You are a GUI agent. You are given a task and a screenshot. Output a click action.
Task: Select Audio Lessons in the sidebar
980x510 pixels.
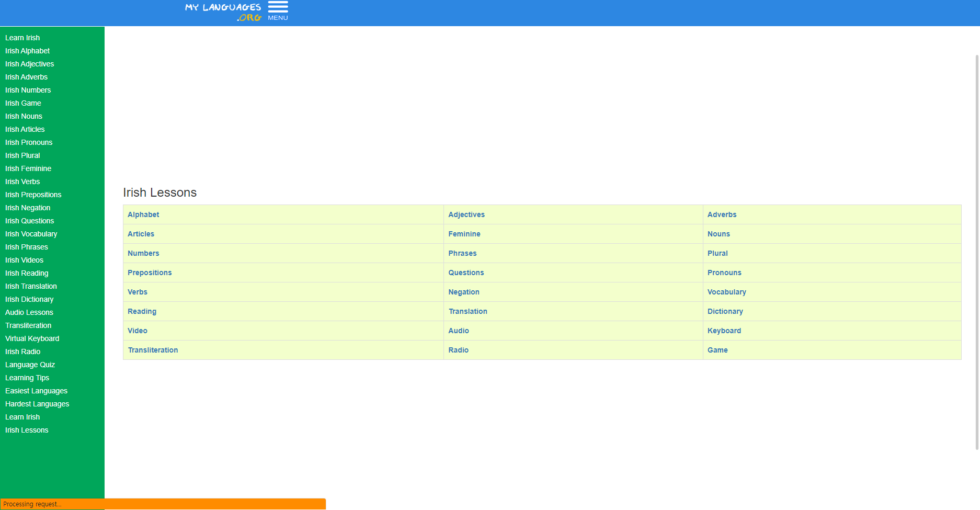coord(29,312)
